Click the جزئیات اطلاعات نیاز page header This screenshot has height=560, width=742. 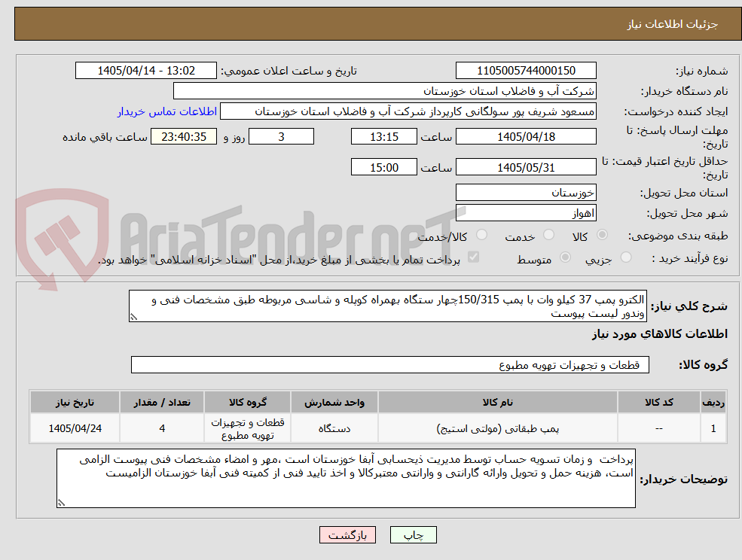click(x=673, y=24)
